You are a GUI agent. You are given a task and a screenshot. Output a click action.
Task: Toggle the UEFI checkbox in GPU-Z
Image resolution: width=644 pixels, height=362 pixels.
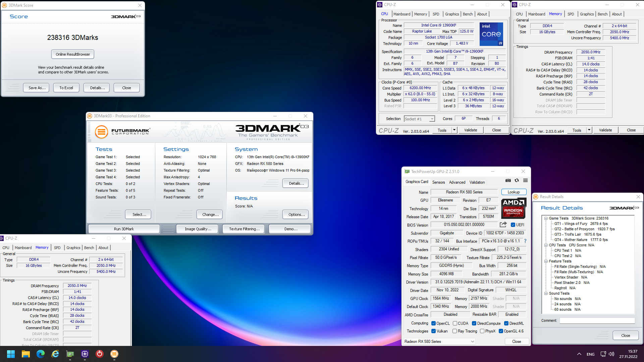[x=513, y=225]
